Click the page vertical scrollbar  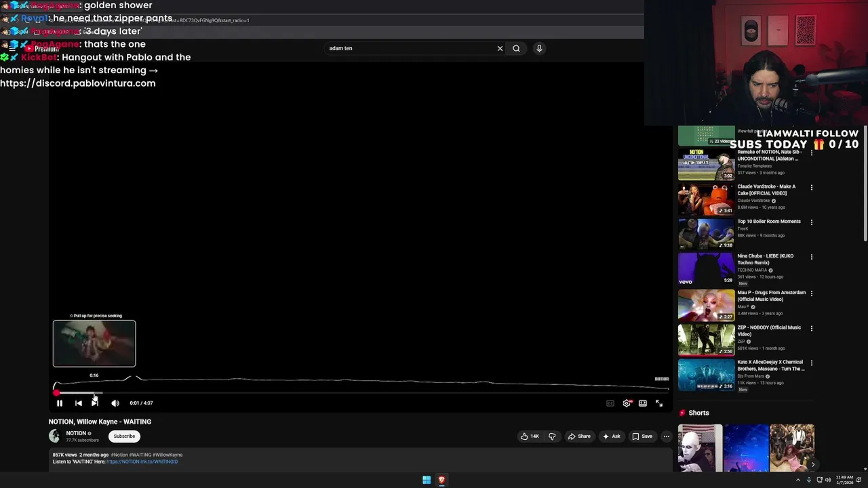click(865, 183)
